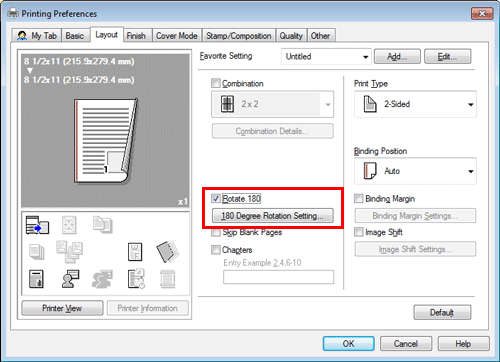The image size is (500, 362).
Task: Enable the Chapters checkbox
Action: 216,249
